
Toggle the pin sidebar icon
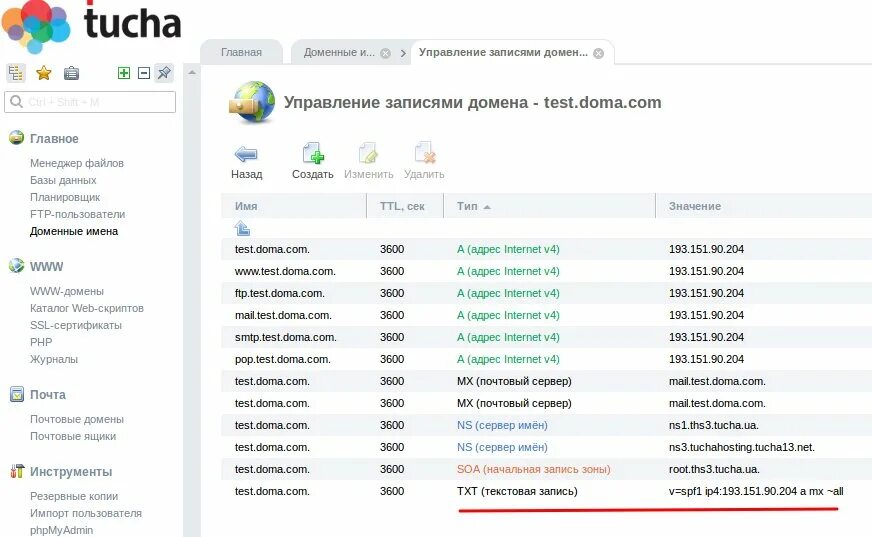[164, 73]
